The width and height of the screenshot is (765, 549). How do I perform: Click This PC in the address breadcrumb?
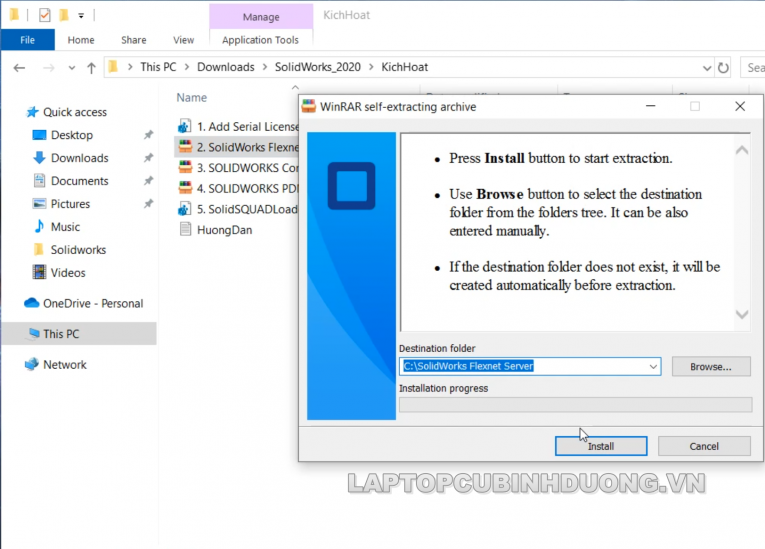click(158, 67)
